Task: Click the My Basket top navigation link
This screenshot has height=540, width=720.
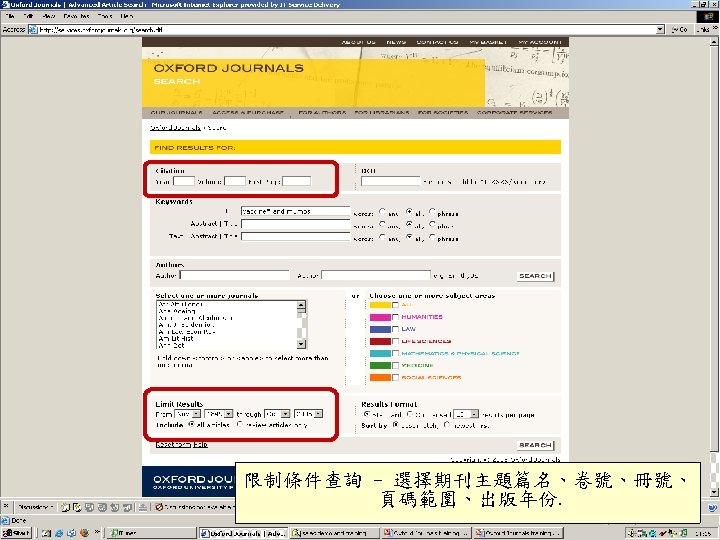Action: (x=488, y=42)
